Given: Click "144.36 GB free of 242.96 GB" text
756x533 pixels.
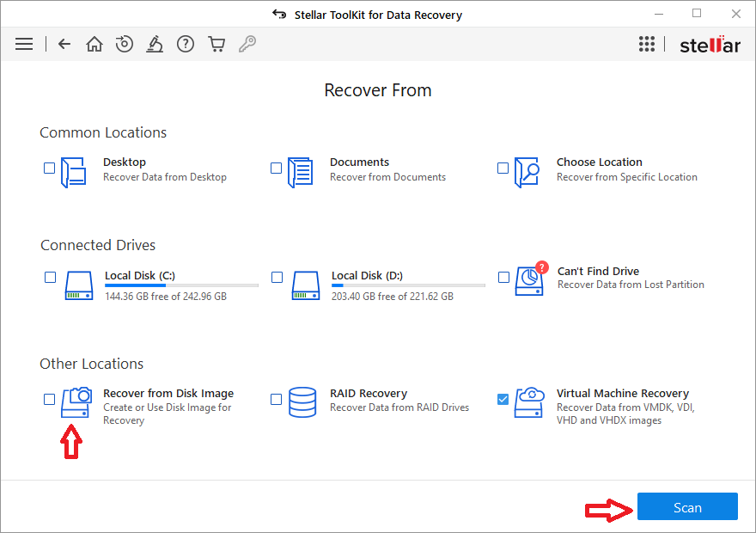Looking at the screenshot, I should 166,297.
